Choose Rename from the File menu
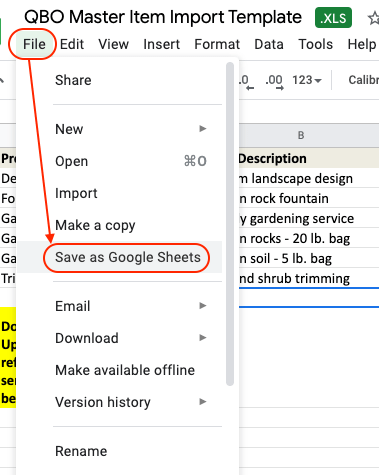This screenshot has width=379, height=475. coord(119,451)
